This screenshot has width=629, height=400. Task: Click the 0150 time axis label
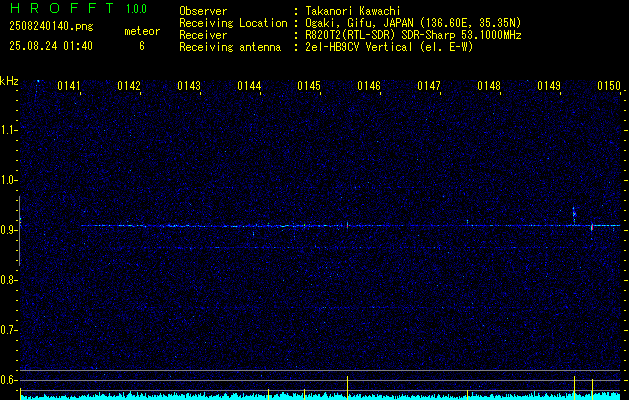[x=609, y=86]
